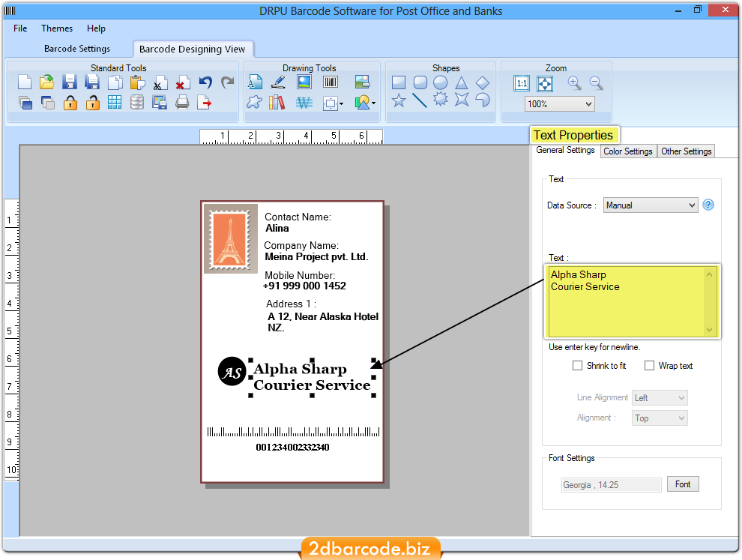
Task: Select the triangle shape
Action: point(462,83)
